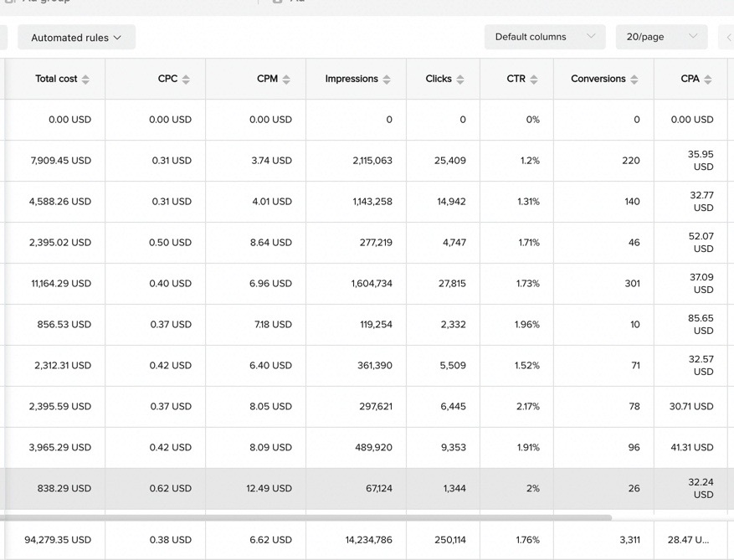This screenshot has width=734, height=560.
Task: Click the sort icon on Impressions column
Action: pos(387,78)
